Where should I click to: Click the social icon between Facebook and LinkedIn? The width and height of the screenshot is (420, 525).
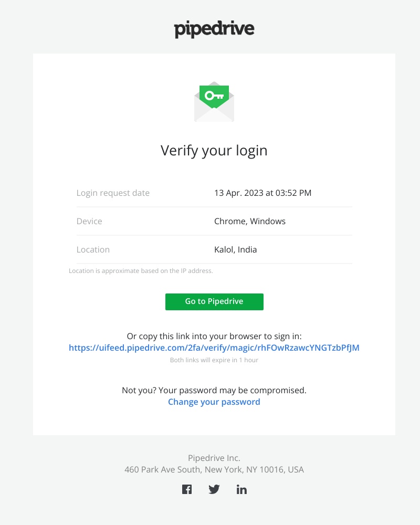214,489
